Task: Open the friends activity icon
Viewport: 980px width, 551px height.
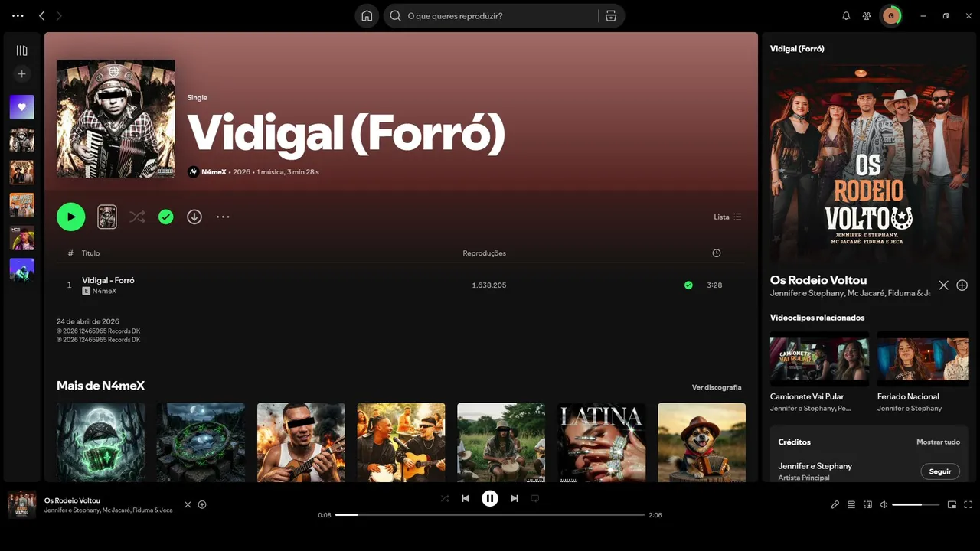Action: 867,16
